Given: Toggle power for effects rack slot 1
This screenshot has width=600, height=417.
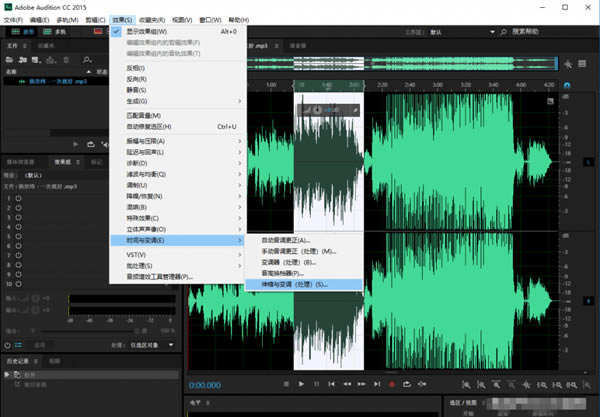Looking at the screenshot, I should [19, 199].
